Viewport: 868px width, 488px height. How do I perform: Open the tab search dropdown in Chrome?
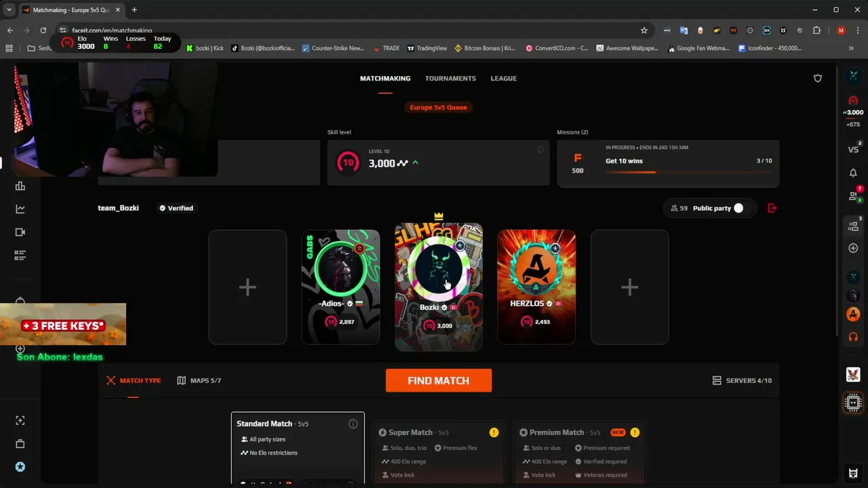click(x=9, y=10)
